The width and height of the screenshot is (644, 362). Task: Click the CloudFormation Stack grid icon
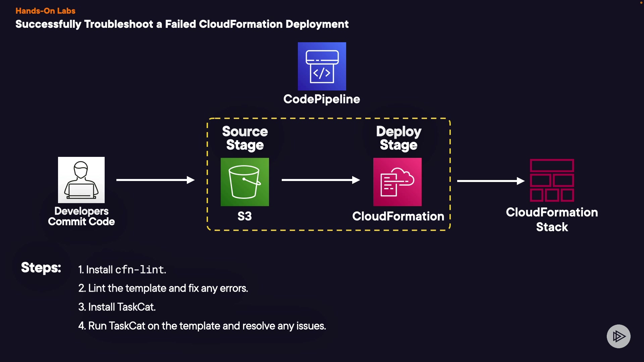552,180
